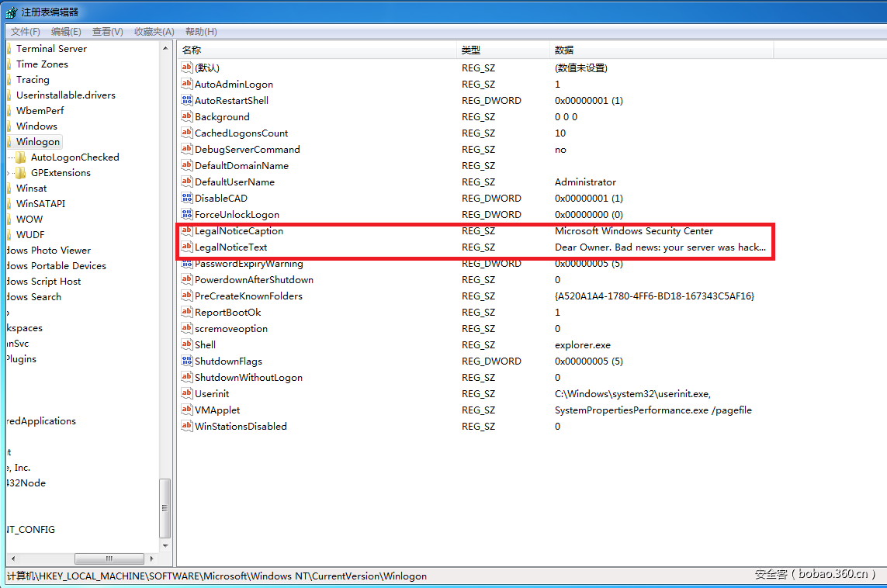This screenshot has height=588, width=887.
Task: Select the Photo Viewer tree key
Action: 49,250
